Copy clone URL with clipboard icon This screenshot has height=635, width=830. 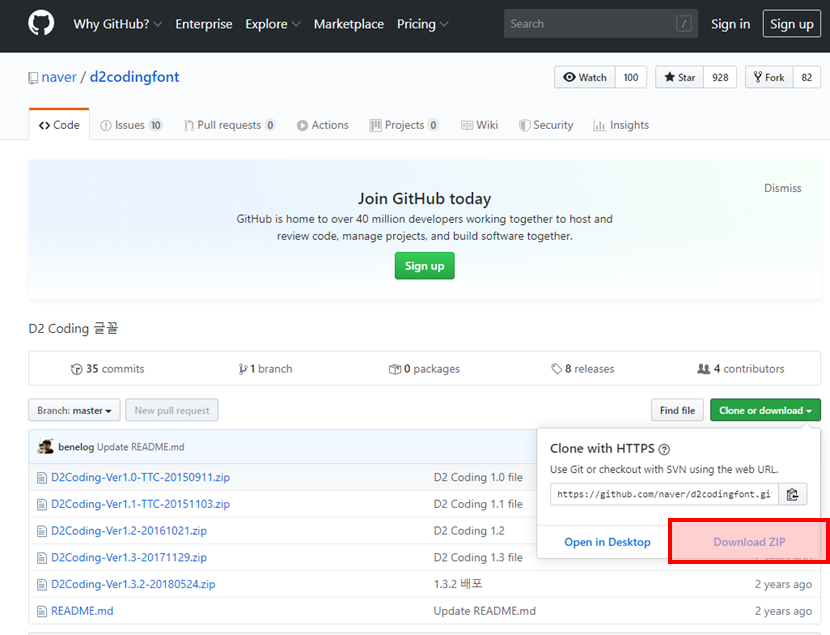[x=792, y=494]
